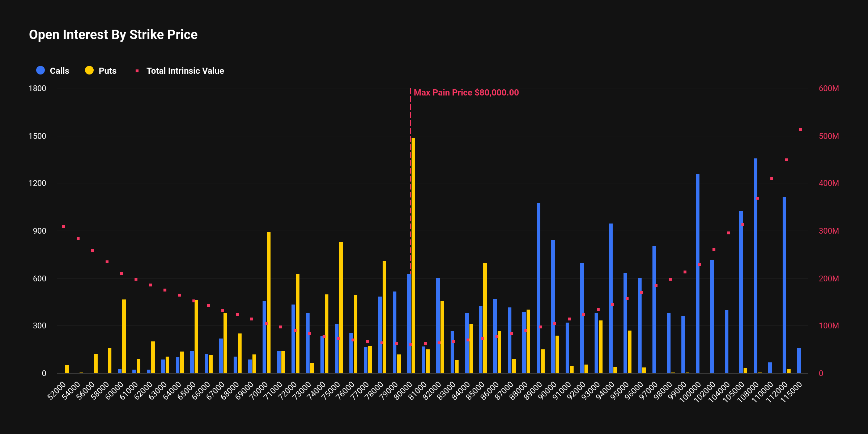The image size is (868, 434).
Task: Toggle the Total Intrinsic Value legend
Action: tap(185, 71)
